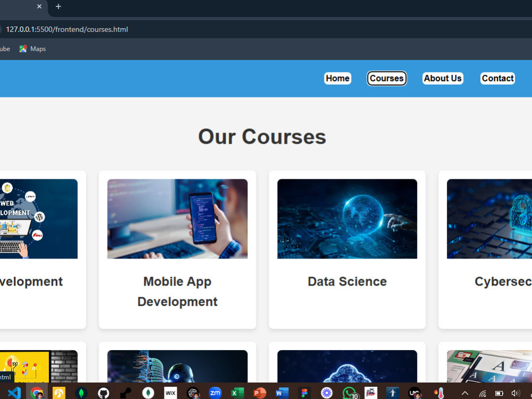The image size is (532, 399).
Task: Open the Cybersecurity course image
Action: click(489, 219)
